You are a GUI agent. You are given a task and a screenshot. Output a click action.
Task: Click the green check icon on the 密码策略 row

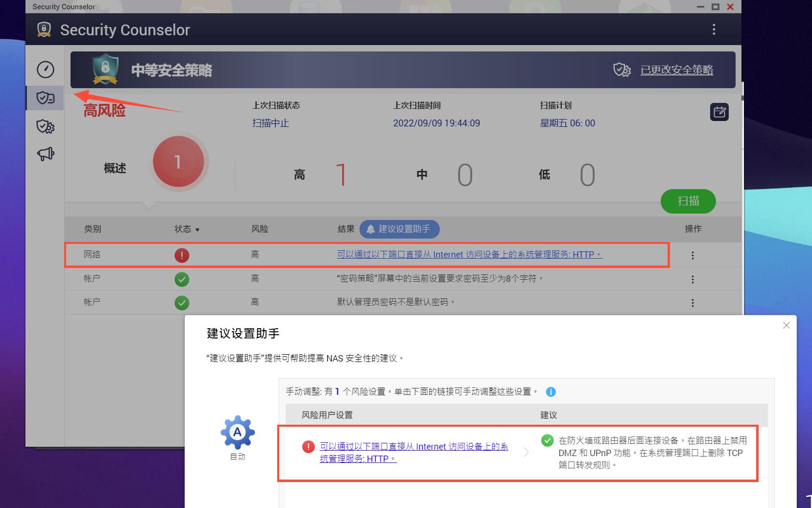click(182, 279)
